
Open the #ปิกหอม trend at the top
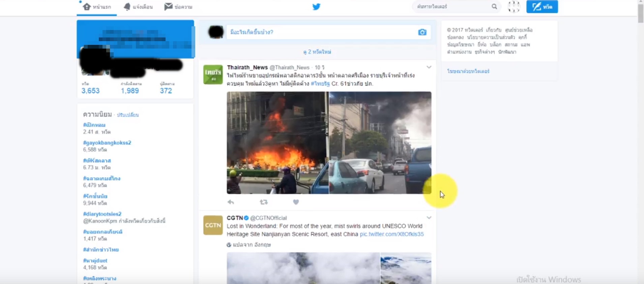(94, 125)
